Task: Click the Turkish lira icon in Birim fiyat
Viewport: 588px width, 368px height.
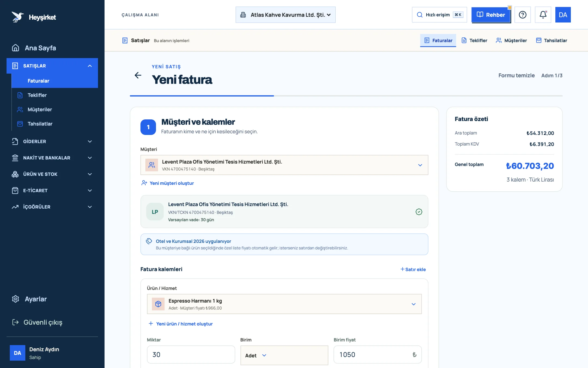Action: tap(414, 355)
